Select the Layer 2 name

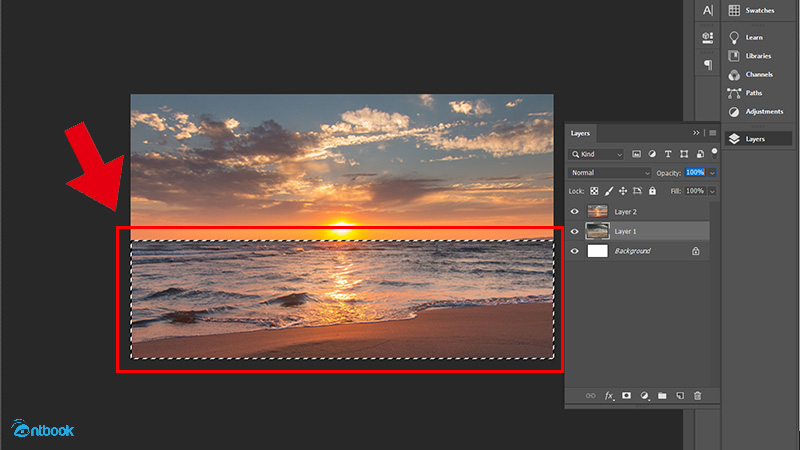pyautogui.click(x=626, y=212)
